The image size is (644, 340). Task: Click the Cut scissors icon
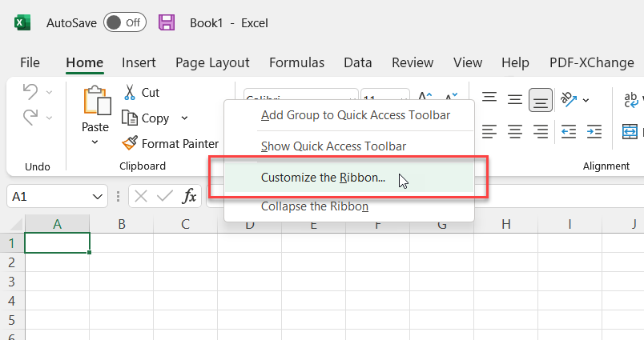[x=130, y=92]
